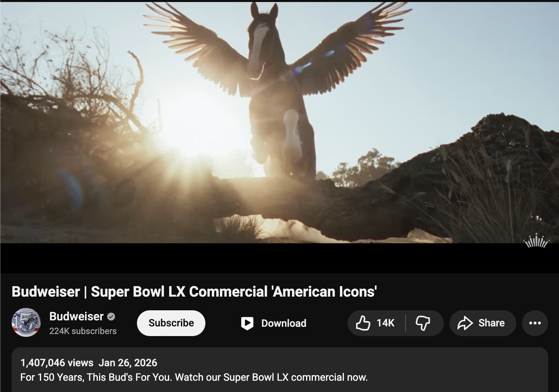Click the Share arrow icon

465,323
